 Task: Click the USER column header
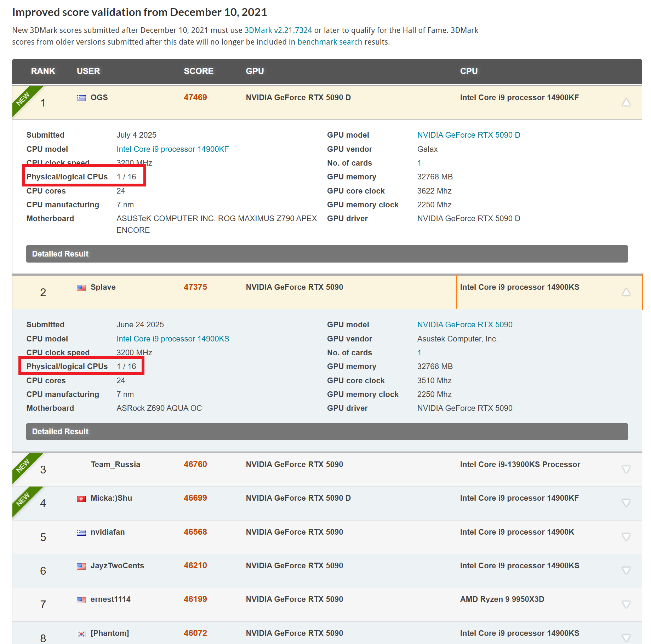[88, 71]
